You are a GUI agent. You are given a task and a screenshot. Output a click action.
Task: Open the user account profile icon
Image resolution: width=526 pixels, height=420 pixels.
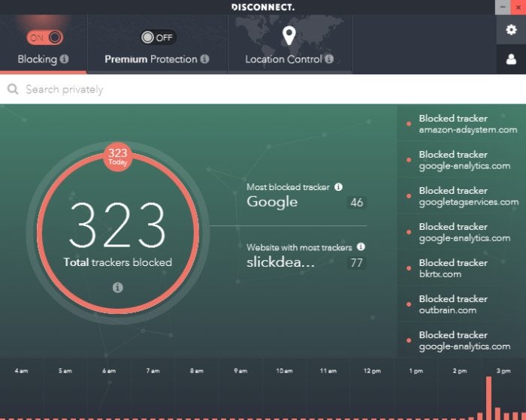(x=511, y=59)
